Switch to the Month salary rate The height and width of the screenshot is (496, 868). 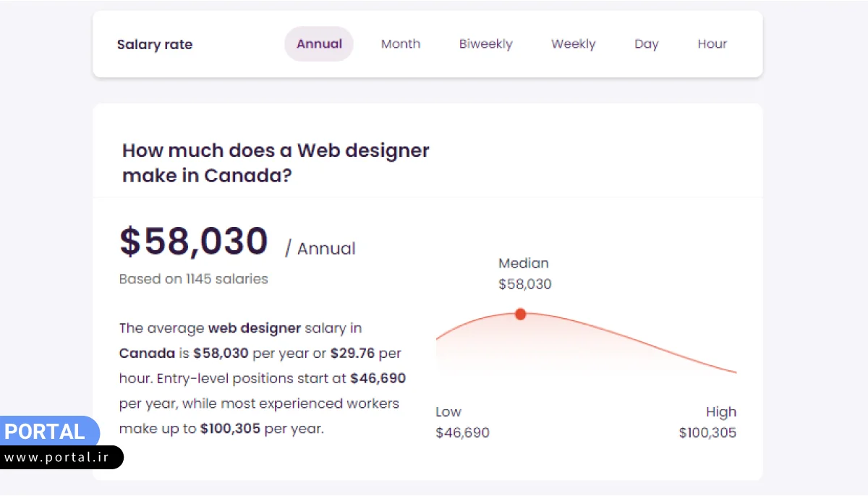[401, 44]
